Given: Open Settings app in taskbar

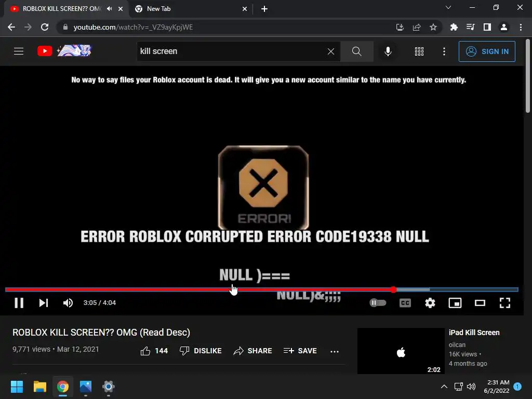Looking at the screenshot, I should click(109, 387).
